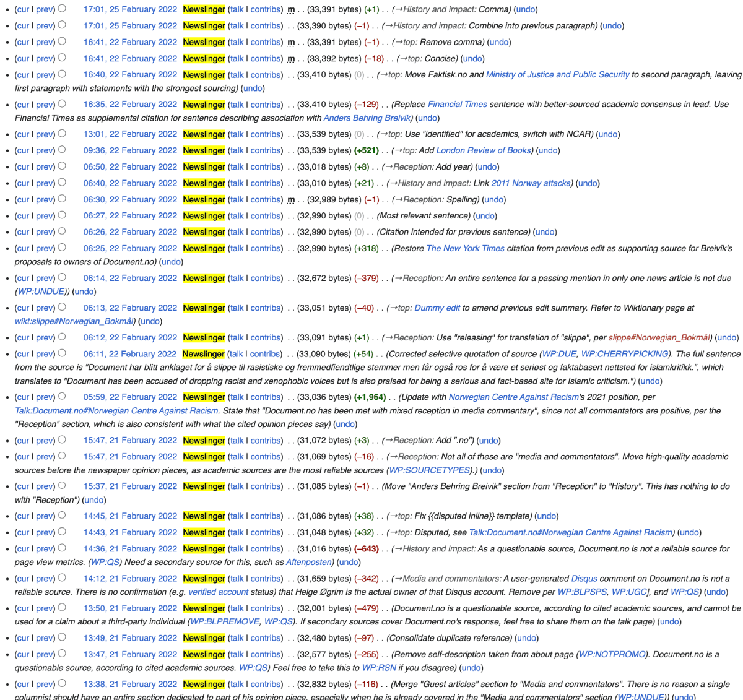Screen dimensions: 743x700
Task: Open the contribs link on the 13:49, 21 February row
Action: tap(266, 638)
